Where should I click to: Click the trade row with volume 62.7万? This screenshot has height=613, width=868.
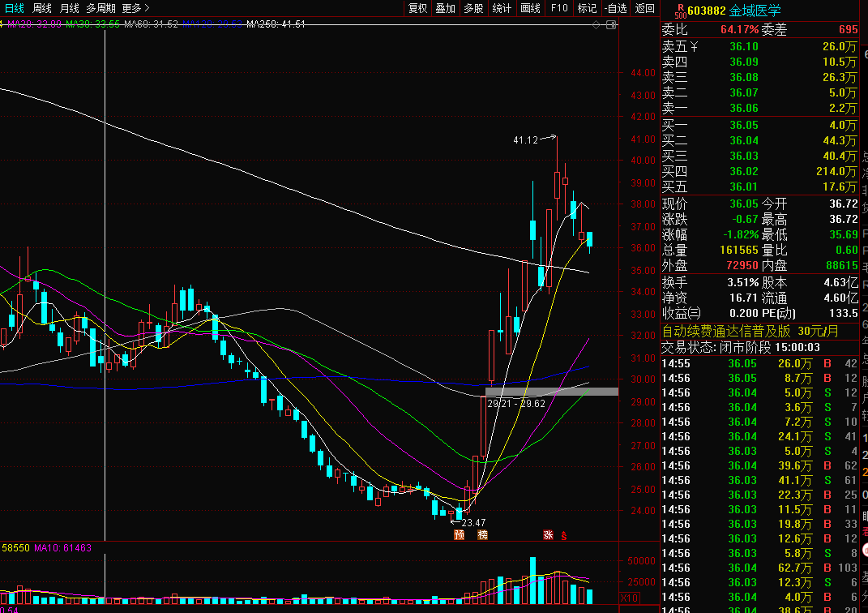tap(759, 568)
